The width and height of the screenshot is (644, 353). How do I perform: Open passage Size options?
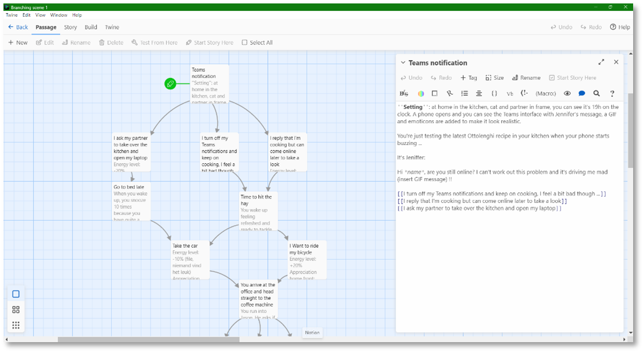pos(495,78)
